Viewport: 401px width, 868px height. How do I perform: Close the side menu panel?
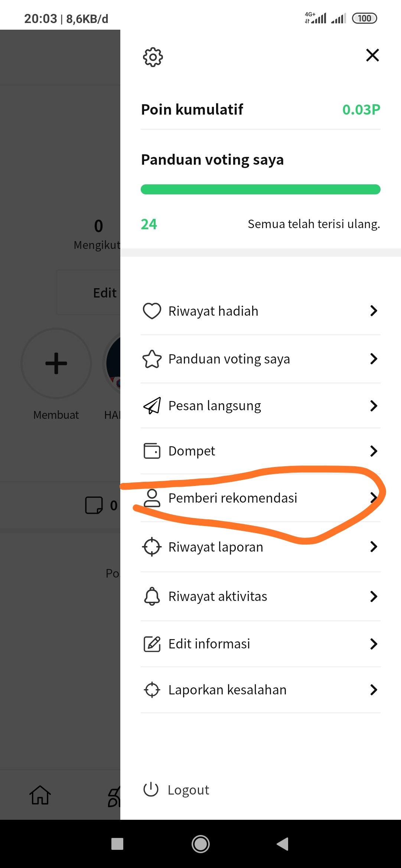pyautogui.click(x=372, y=55)
